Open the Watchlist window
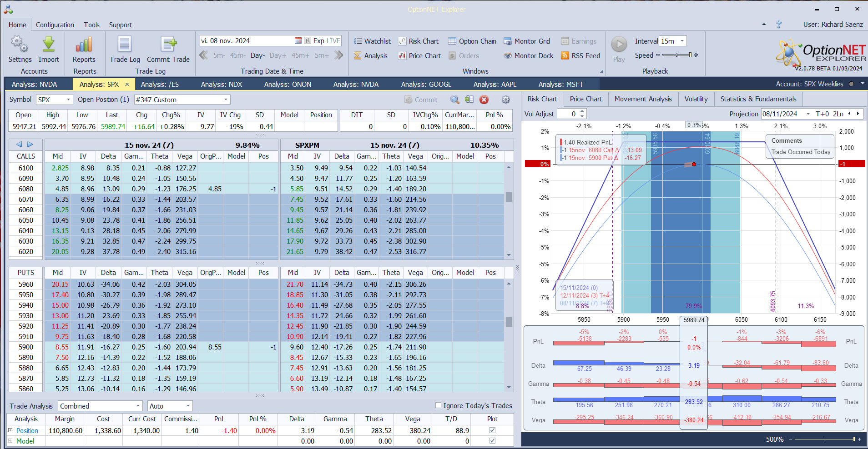The image size is (868, 449). click(372, 41)
